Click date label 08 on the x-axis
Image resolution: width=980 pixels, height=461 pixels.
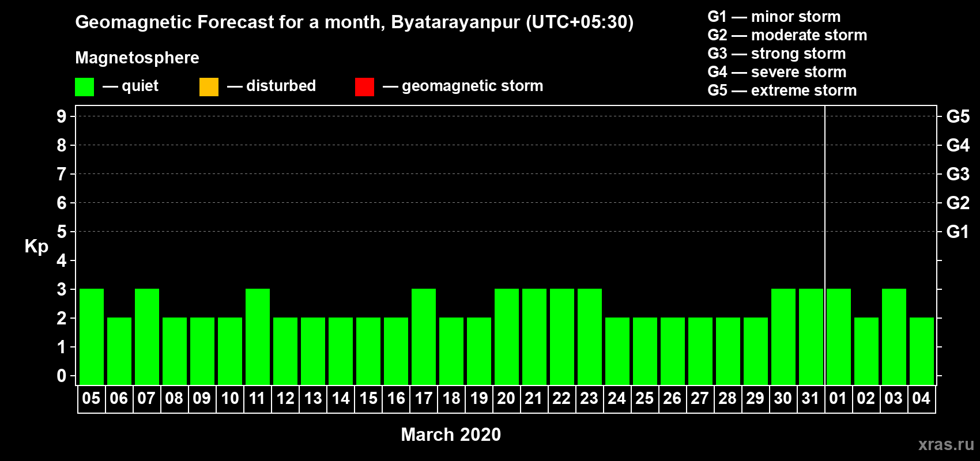coord(174,399)
